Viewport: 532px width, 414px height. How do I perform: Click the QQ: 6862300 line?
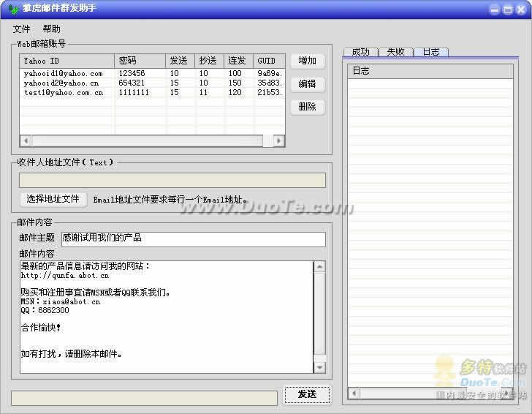(x=45, y=310)
